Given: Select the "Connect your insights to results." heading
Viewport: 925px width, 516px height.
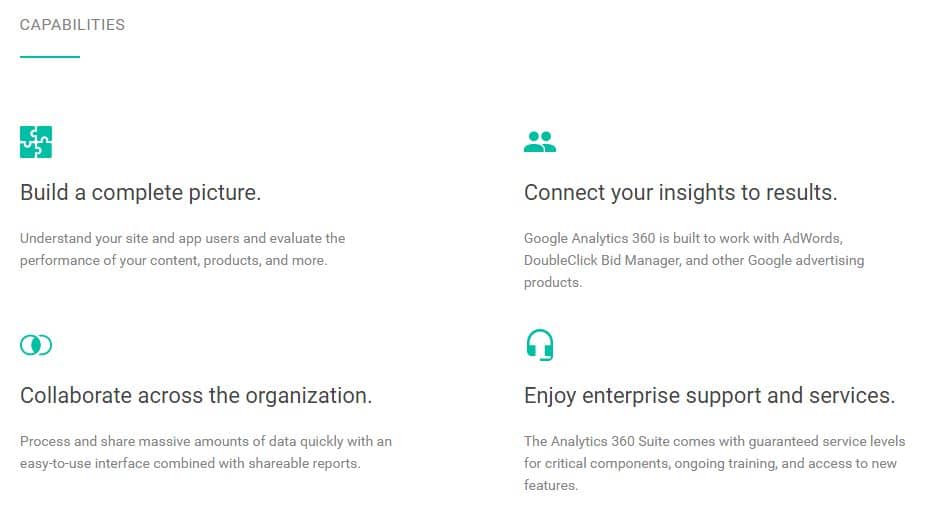Looking at the screenshot, I should coord(680,192).
